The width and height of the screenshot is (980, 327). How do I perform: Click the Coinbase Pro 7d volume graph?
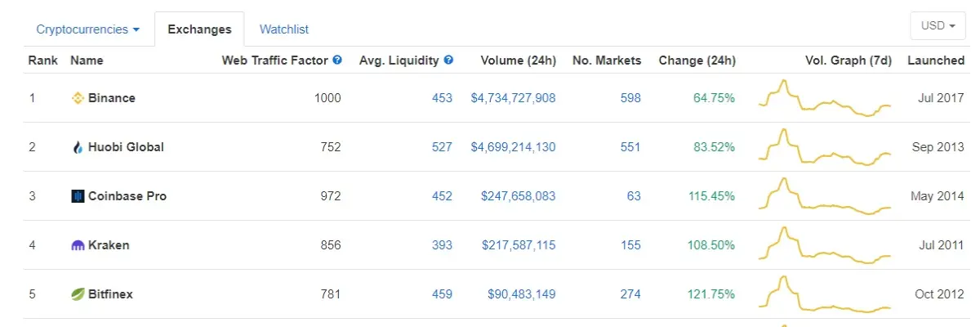tap(825, 196)
